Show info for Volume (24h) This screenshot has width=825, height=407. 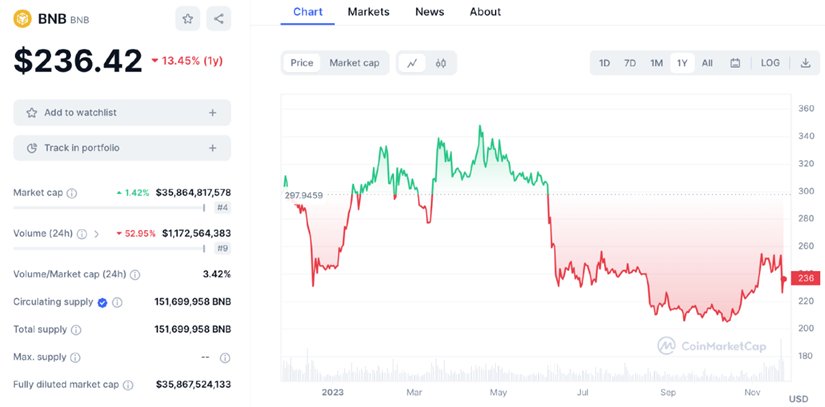82,233
